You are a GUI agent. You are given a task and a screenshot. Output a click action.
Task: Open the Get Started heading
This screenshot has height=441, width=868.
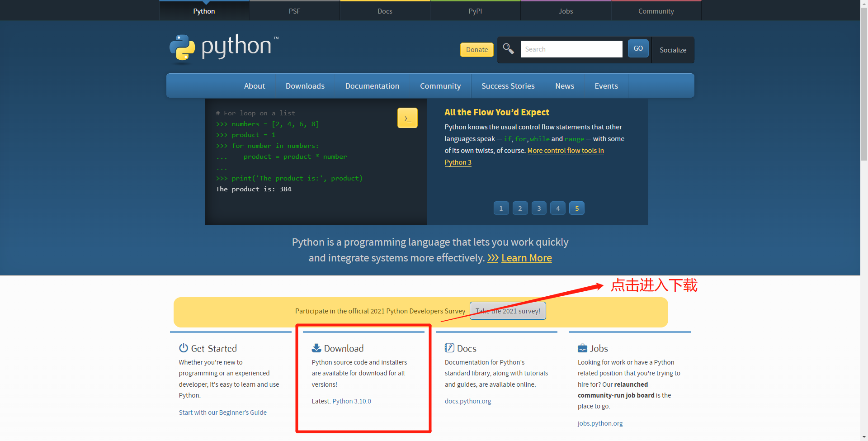[214, 348]
